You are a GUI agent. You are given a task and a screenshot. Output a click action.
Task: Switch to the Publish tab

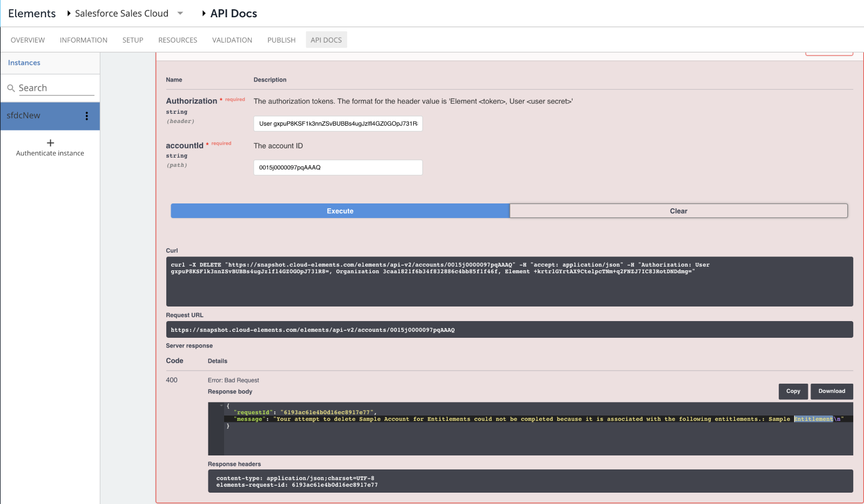tap(281, 40)
